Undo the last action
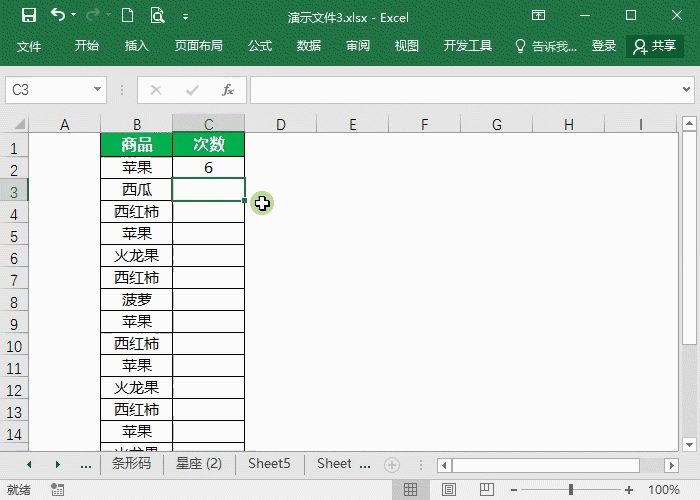This screenshot has width=700, height=500. pyautogui.click(x=58, y=15)
